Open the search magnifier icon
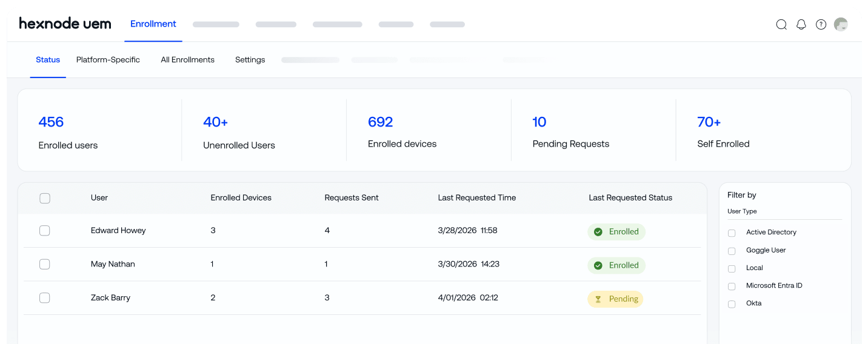Image resolution: width=868 pixels, height=344 pixels. [781, 25]
